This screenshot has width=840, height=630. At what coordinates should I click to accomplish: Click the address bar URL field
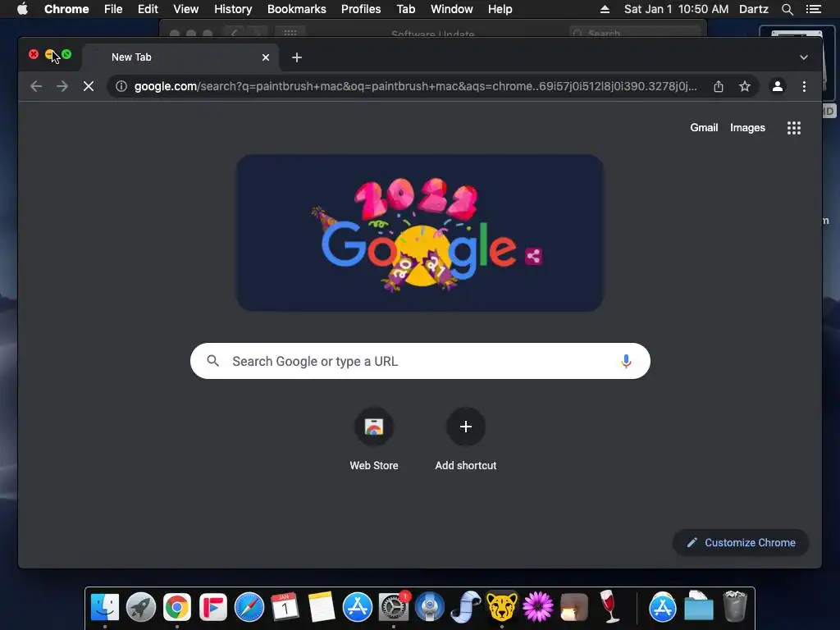[415, 86]
